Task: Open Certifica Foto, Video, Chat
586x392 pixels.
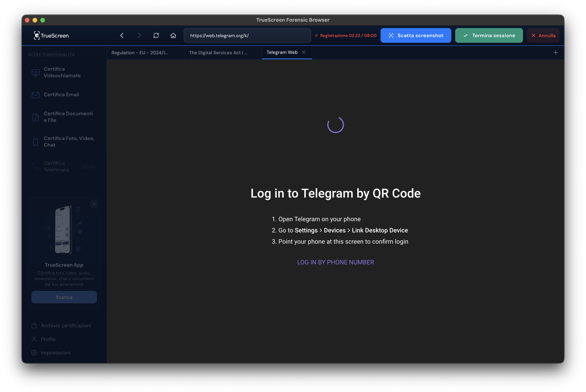Action: click(x=69, y=141)
